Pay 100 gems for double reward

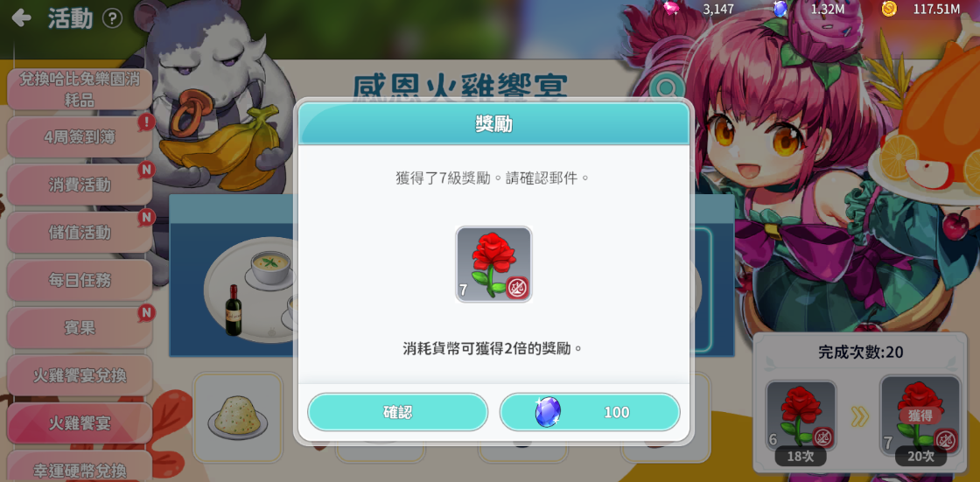590,412
